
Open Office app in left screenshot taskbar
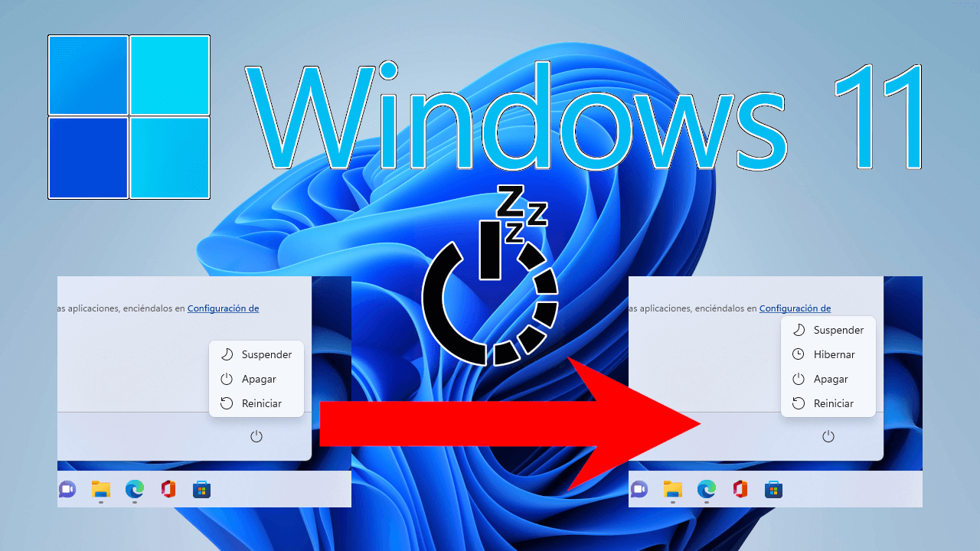coord(168,489)
